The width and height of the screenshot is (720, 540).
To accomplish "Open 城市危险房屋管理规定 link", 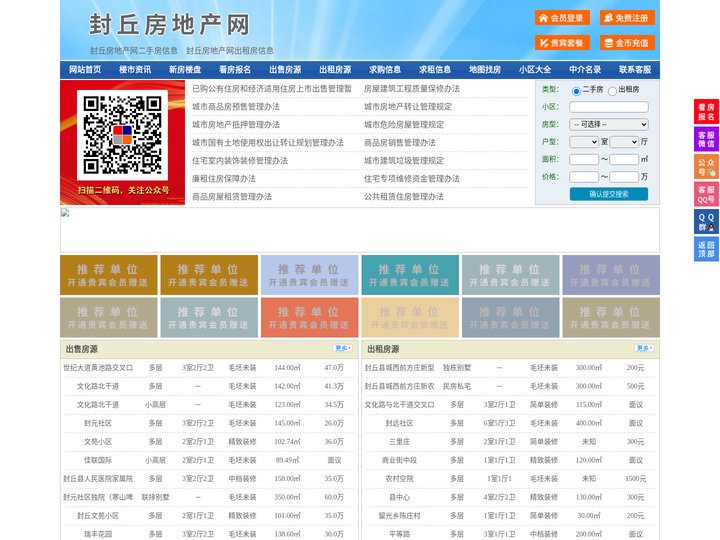I will click(404, 124).
